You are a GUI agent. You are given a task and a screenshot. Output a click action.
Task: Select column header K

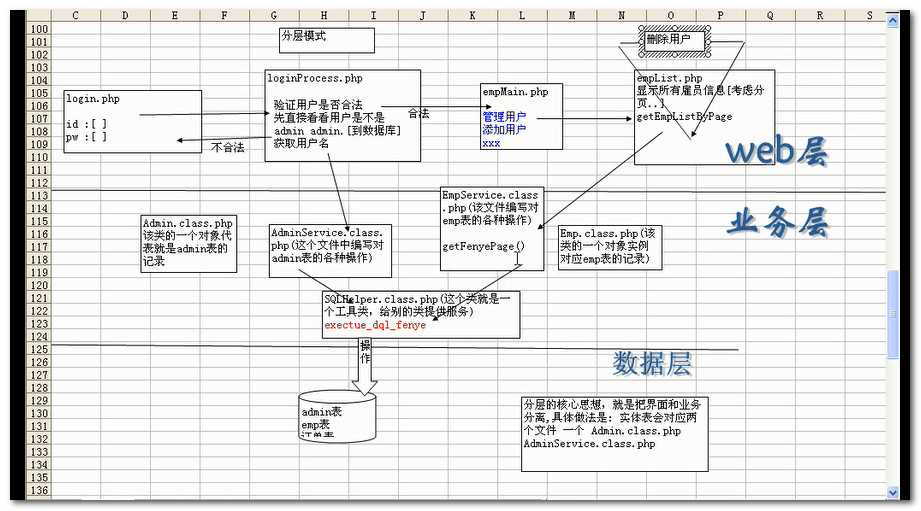(x=472, y=16)
